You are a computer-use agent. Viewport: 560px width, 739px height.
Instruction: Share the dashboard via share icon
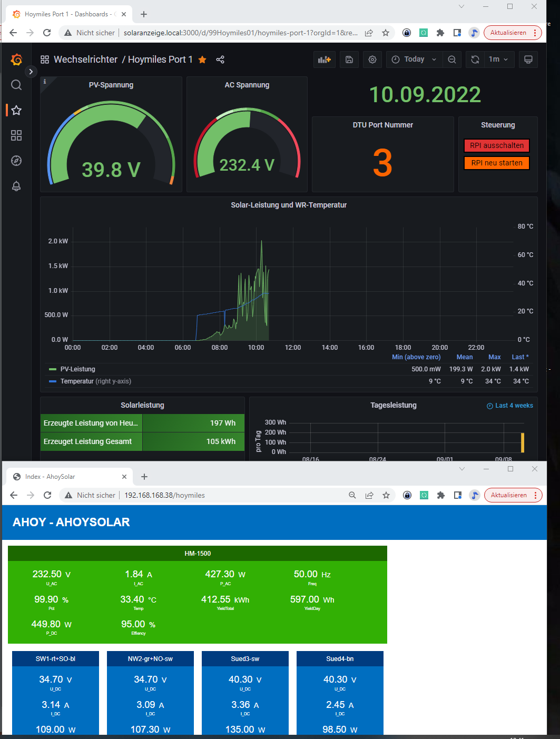click(x=220, y=60)
